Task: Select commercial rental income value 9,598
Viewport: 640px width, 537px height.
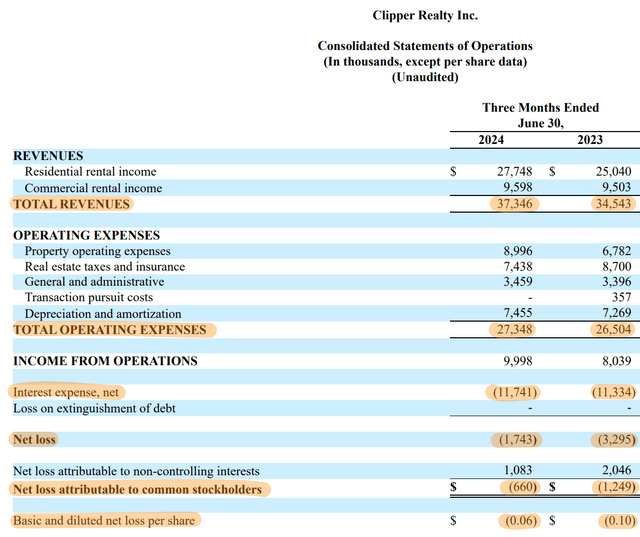Action: pyautogui.click(x=518, y=187)
